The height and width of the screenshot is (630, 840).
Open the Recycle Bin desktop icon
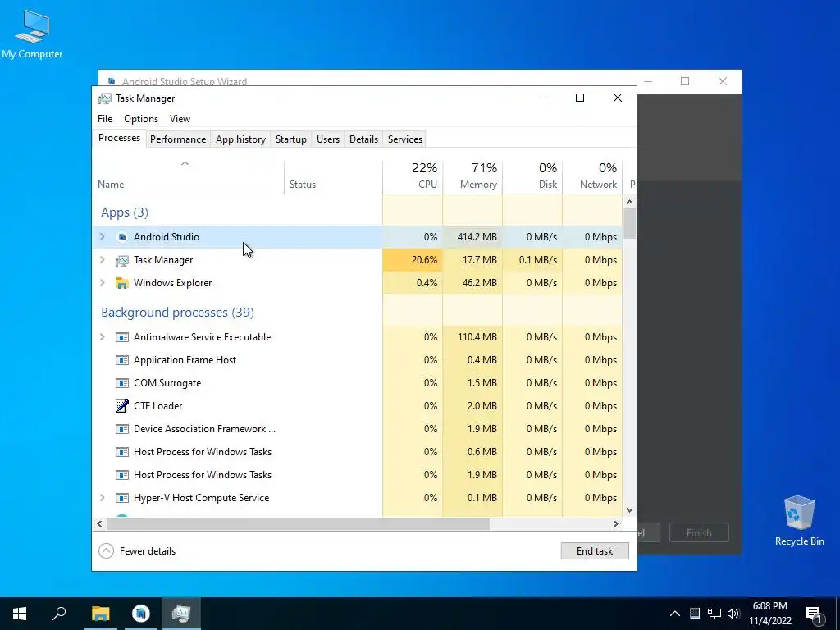[x=799, y=521]
